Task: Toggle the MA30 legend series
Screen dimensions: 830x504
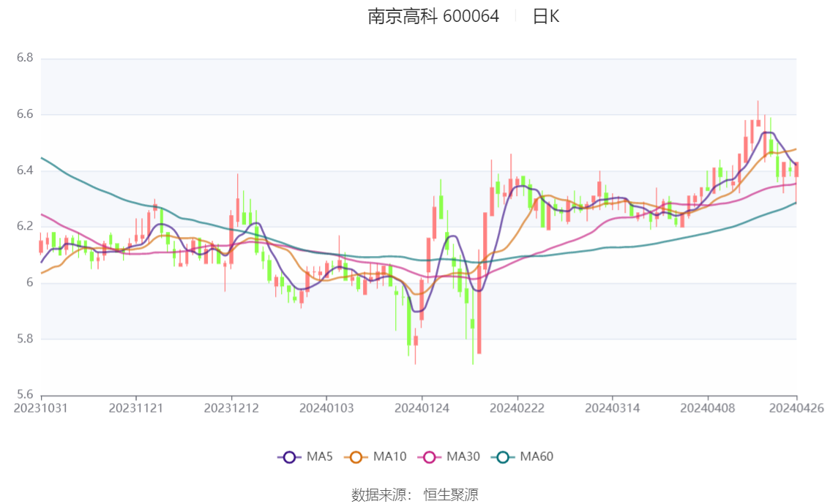Action: click(449, 457)
